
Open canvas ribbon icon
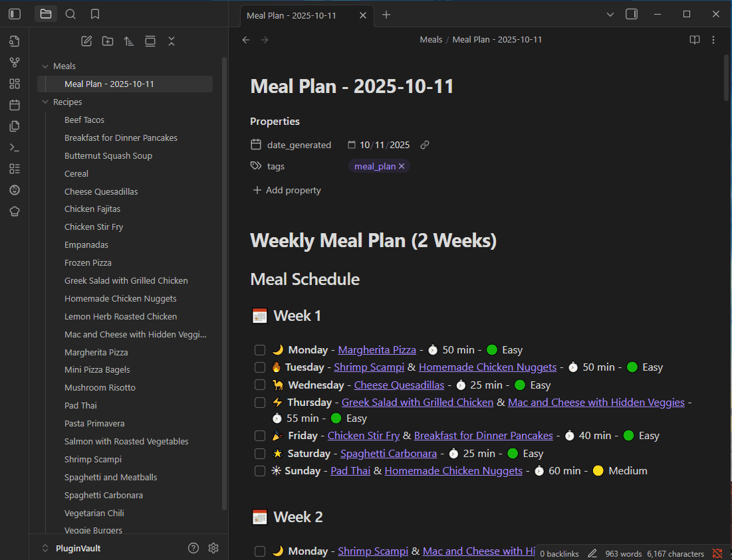(15, 84)
